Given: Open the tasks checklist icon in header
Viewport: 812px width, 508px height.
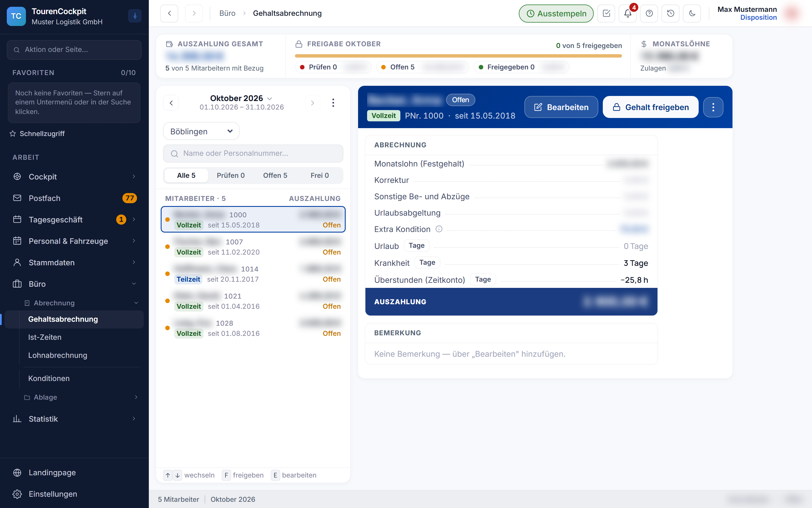Looking at the screenshot, I should click(606, 14).
